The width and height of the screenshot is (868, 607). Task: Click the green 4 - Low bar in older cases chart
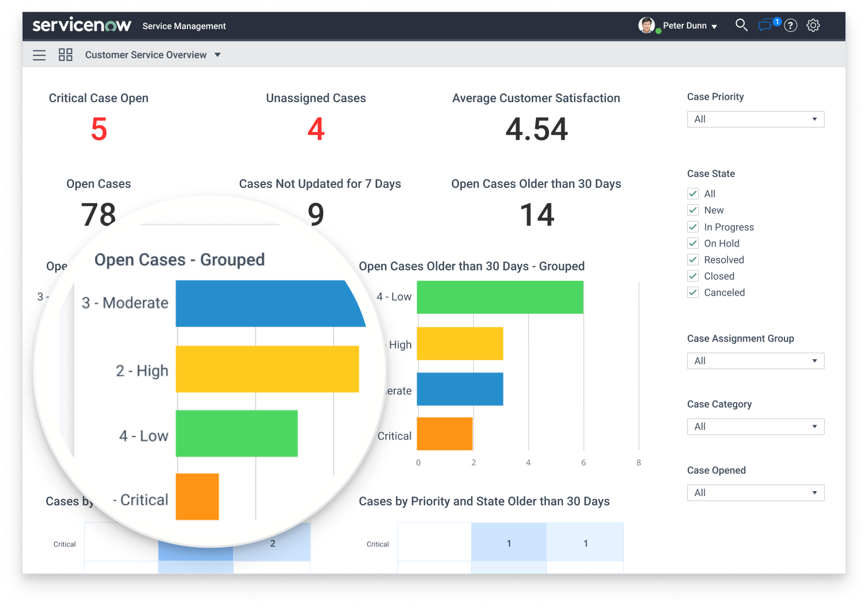tap(500, 297)
